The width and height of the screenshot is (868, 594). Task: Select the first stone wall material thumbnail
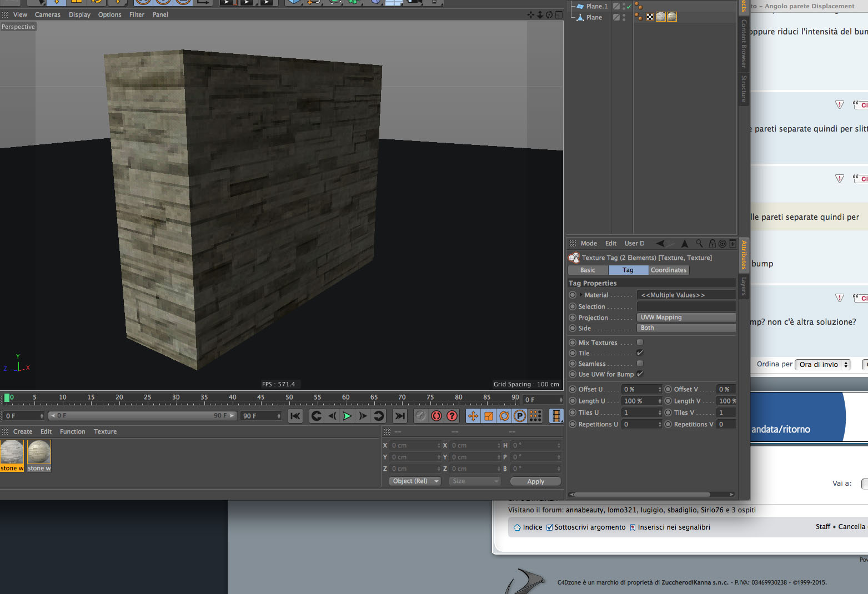pyautogui.click(x=12, y=456)
